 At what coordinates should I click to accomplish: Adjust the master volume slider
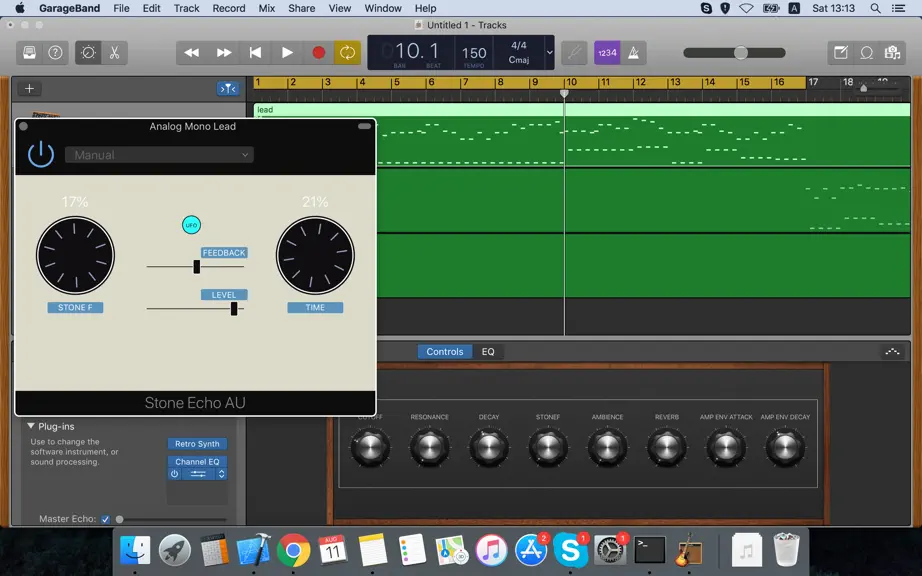point(740,53)
